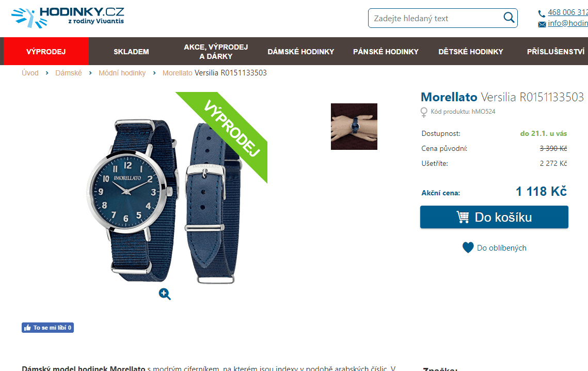Open the PÁNSKÉ HODINKY menu
This screenshot has height=371, width=588.
click(386, 52)
